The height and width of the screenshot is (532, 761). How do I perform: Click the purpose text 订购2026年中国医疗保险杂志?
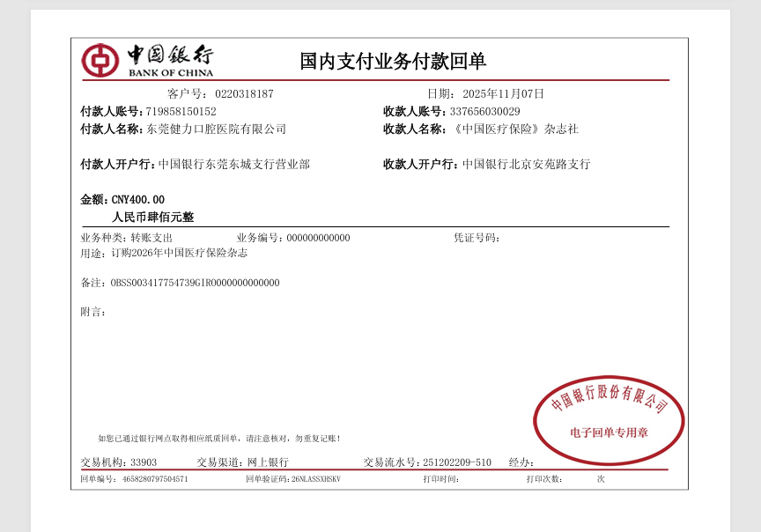tap(179, 253)
